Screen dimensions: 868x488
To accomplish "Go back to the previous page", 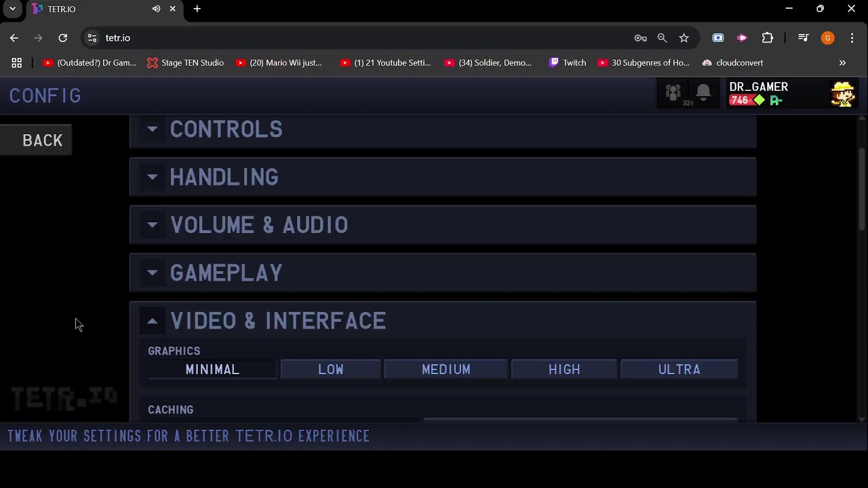I will (x=14, y=38).
